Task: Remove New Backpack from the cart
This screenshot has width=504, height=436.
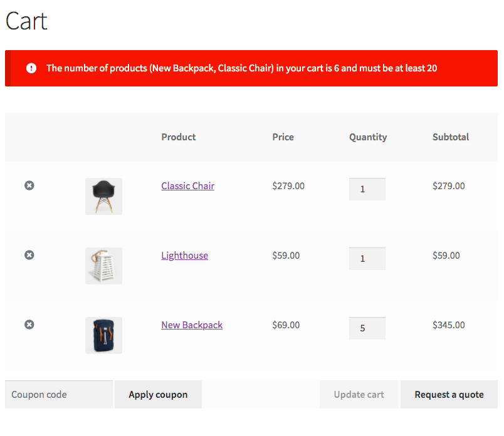Action: pyautogui.click(x=29, y=324)
